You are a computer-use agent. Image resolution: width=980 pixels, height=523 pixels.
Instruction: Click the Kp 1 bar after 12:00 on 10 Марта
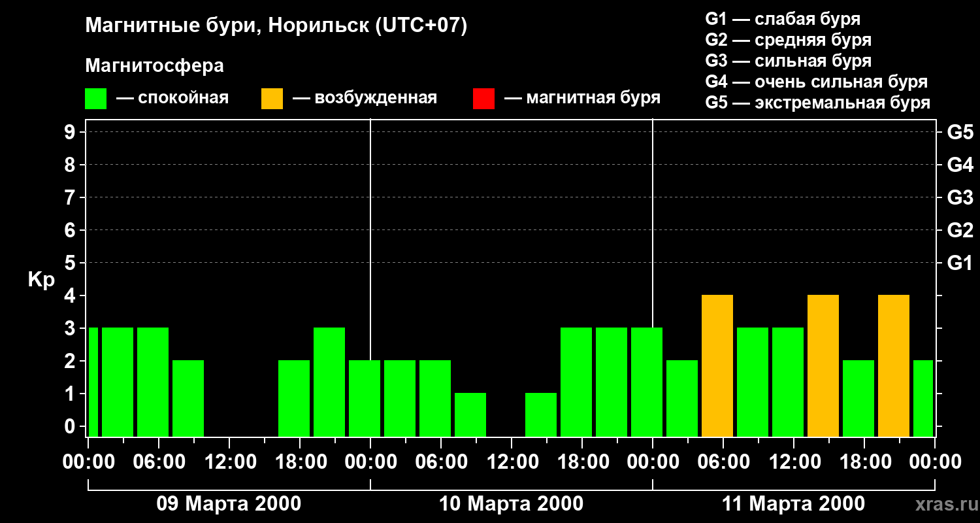click(541, 414)
